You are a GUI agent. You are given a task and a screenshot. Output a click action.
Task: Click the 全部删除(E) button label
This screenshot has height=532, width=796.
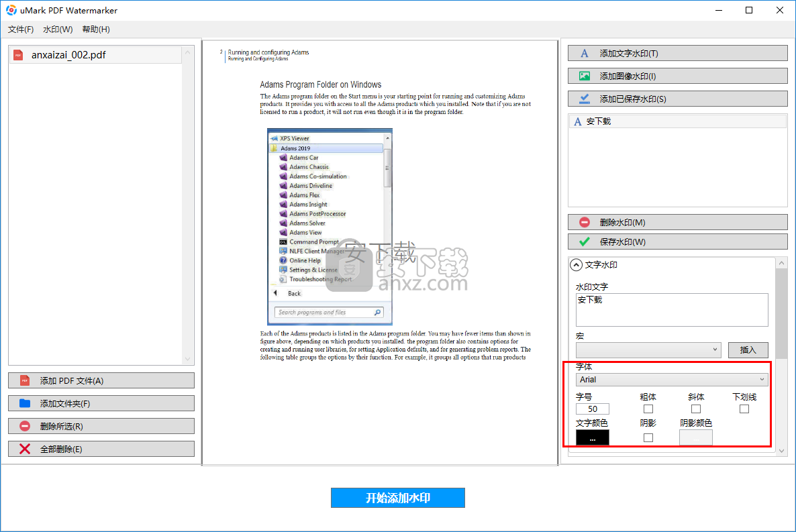61,449
